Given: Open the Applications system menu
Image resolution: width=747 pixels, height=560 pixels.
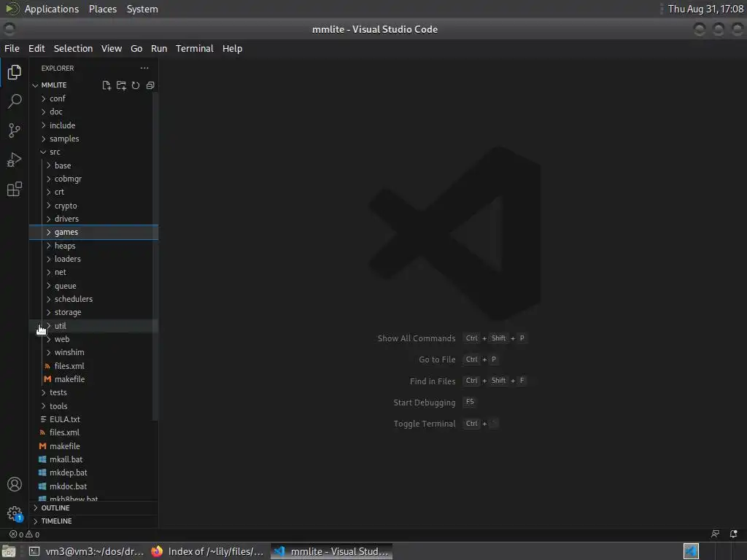Looking at the screenshot, I should 52,9.
